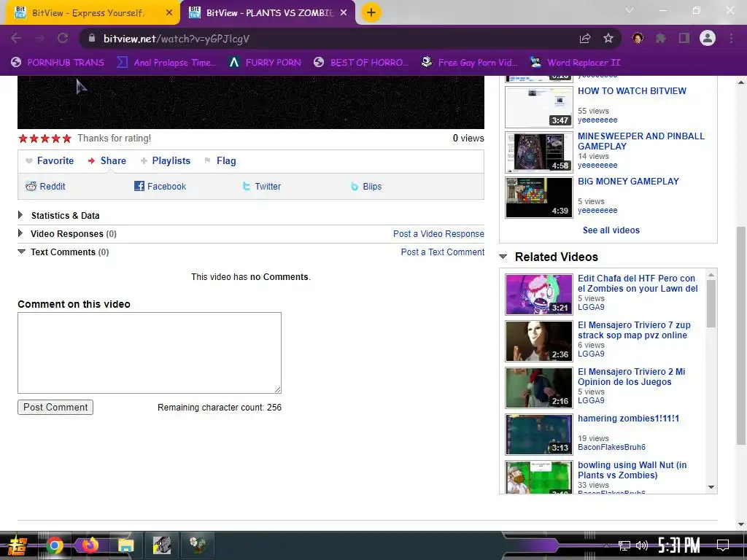Click the share page icon in address bar
This screenshot has height=560, width=747.
tap(585, 39)
